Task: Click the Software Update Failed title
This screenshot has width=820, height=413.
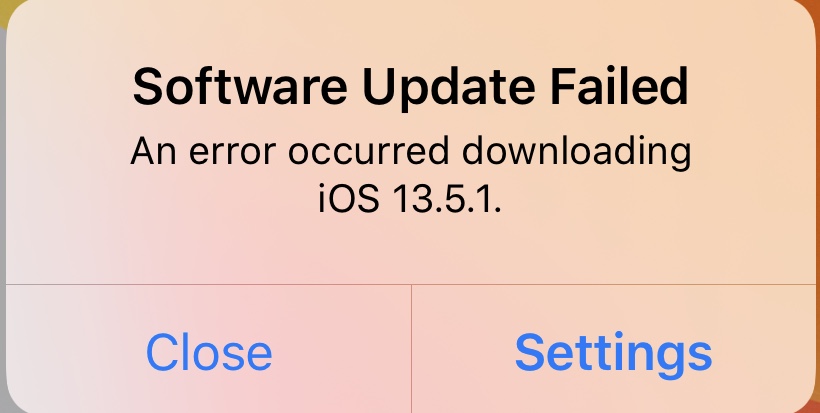Action: [x=411, y=87]
